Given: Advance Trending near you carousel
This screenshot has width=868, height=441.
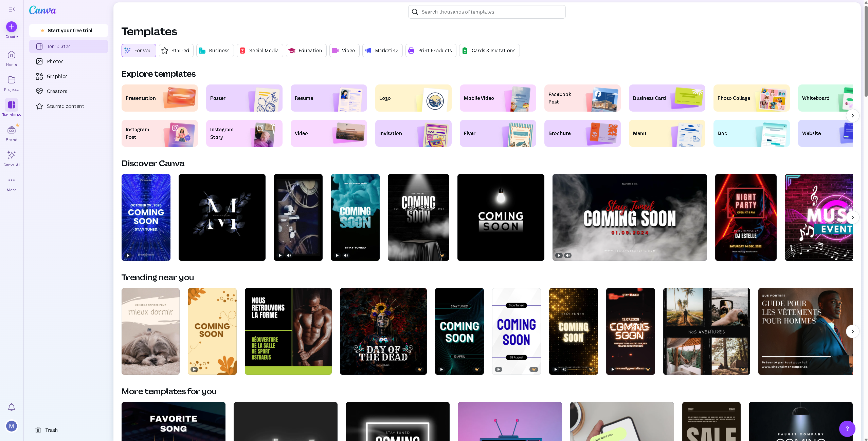Looking at the screenshot, I should tap(852, 331).
